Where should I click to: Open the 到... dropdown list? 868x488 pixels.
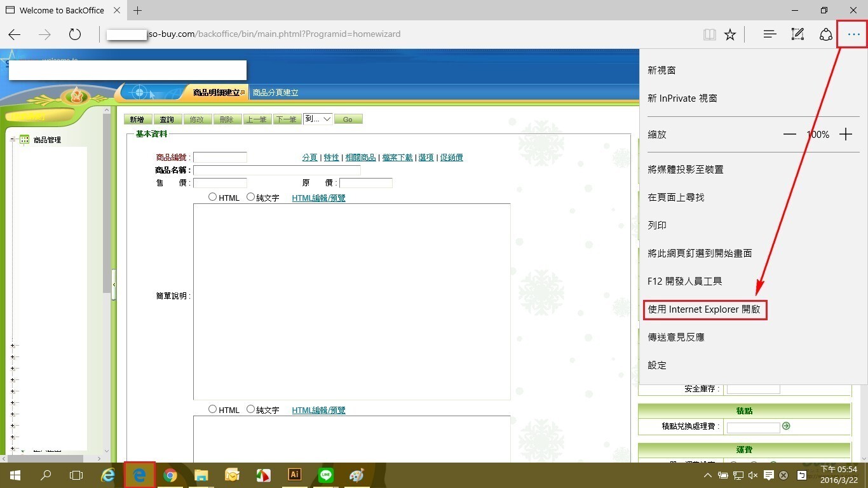(318, 119)
